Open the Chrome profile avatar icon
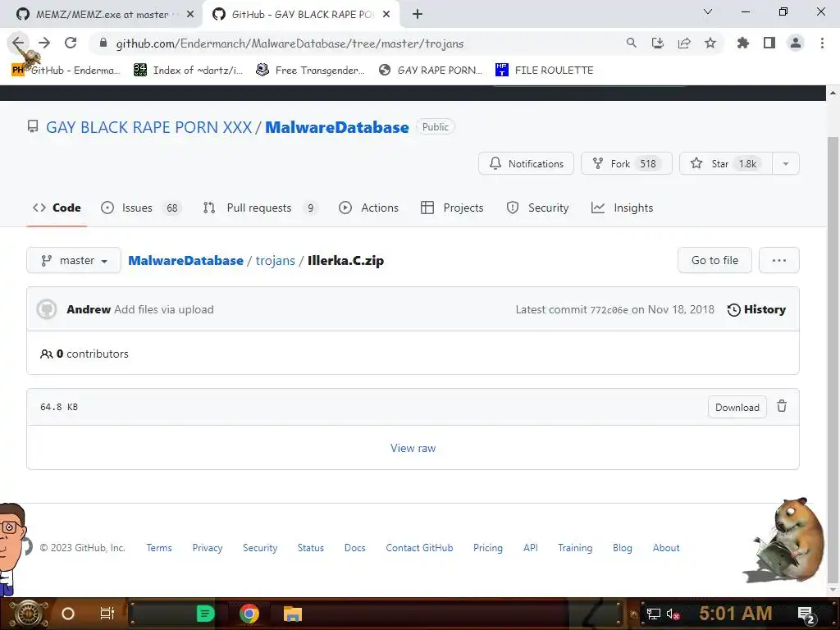840x630 pixels. pos(796,43)
